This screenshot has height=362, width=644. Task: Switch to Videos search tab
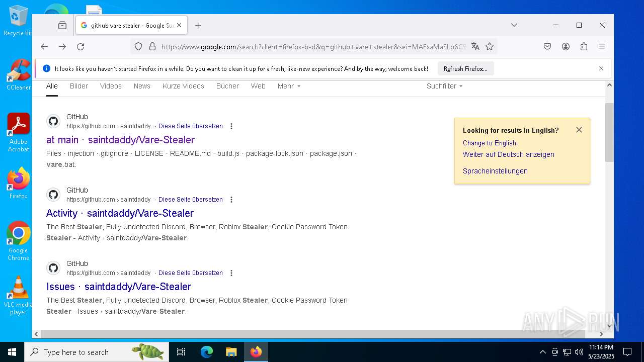click(111, 86)
